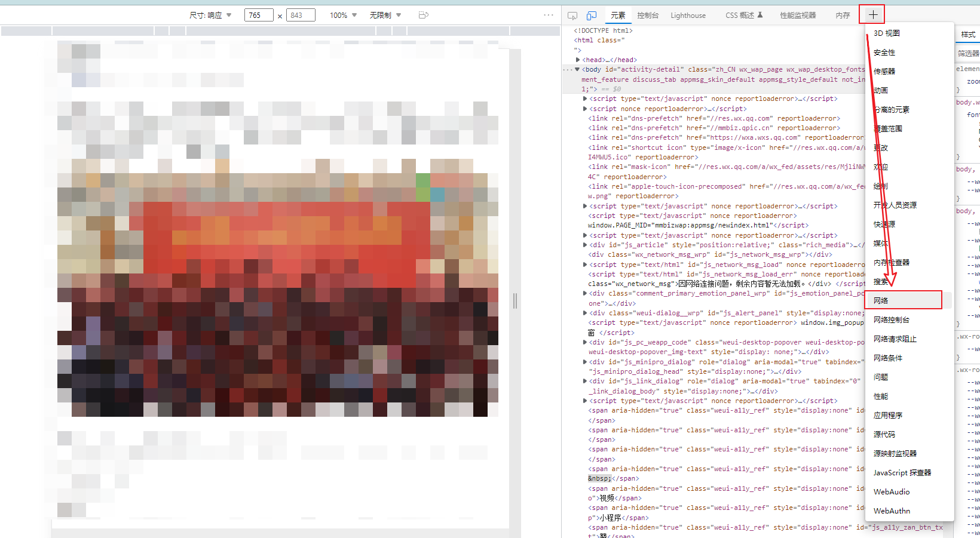
Task: Click the blurred article image preview
Action: click(278, 288)
